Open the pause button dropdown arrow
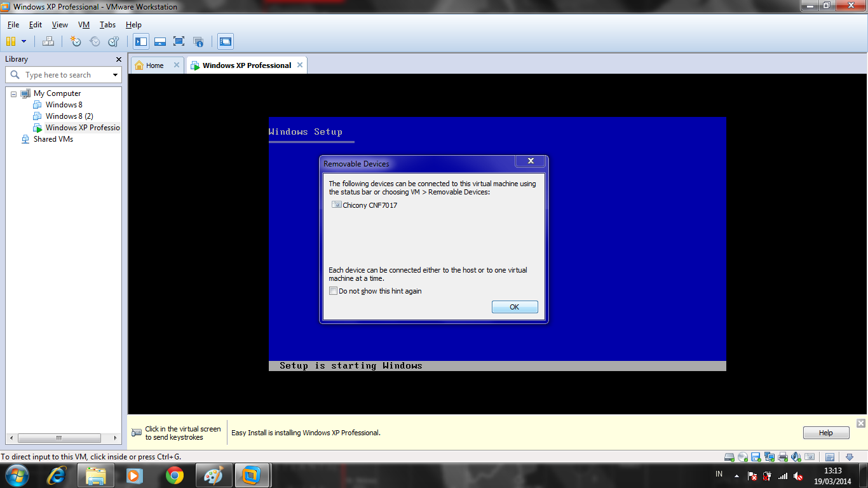 pyautogui.click(x=24, y=41)
